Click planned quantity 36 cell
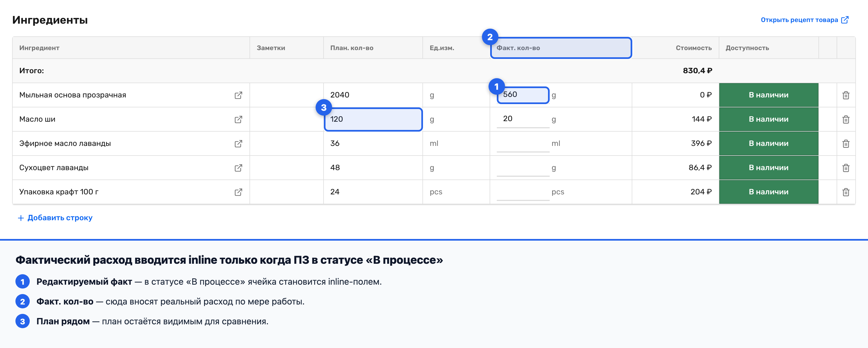The image size is (868, 348). tap(373, 143)
